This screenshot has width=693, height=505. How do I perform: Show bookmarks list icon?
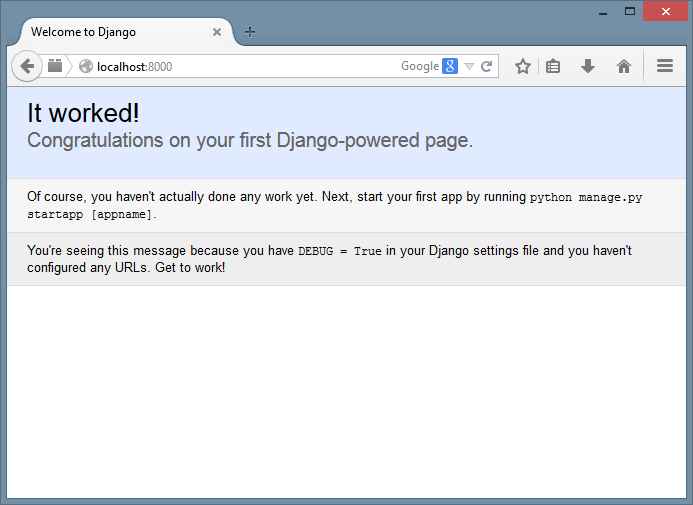coord(553,66)
